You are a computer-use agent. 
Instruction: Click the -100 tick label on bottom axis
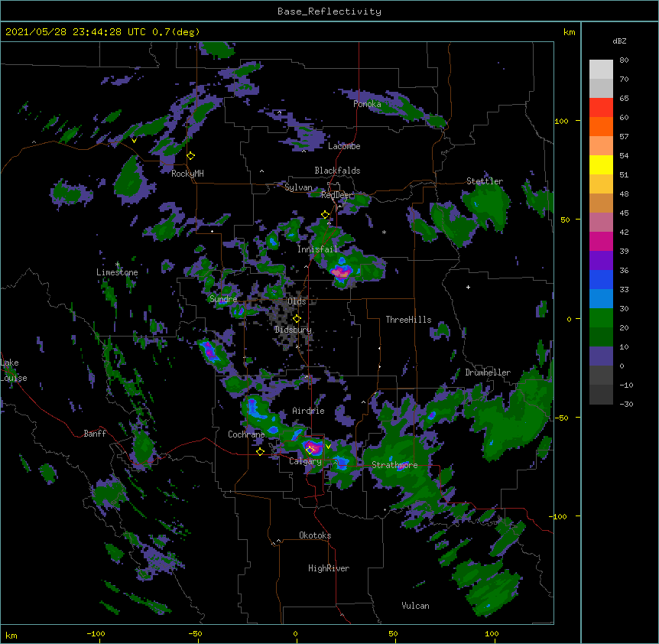(x=96, y=633)
